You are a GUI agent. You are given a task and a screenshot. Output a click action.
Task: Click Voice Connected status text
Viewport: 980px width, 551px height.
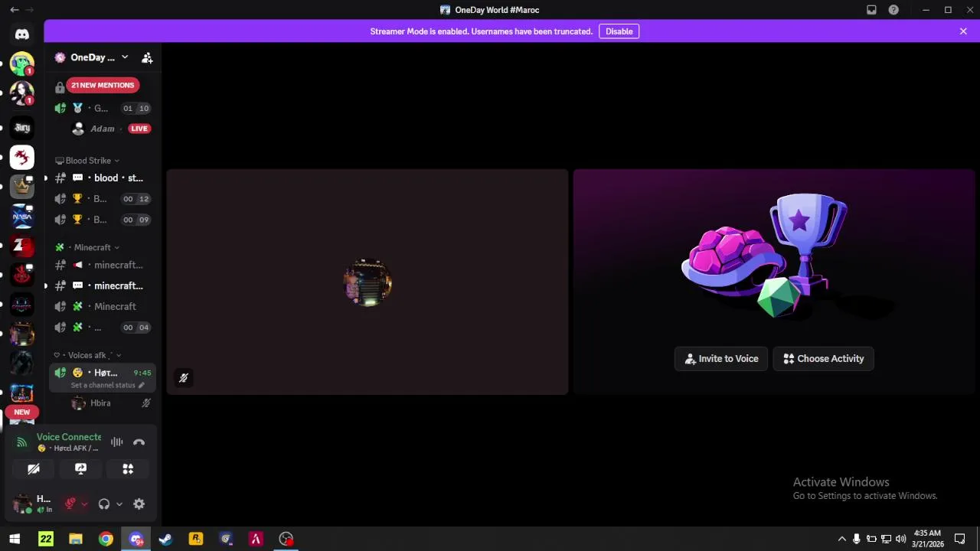point(68,437)
